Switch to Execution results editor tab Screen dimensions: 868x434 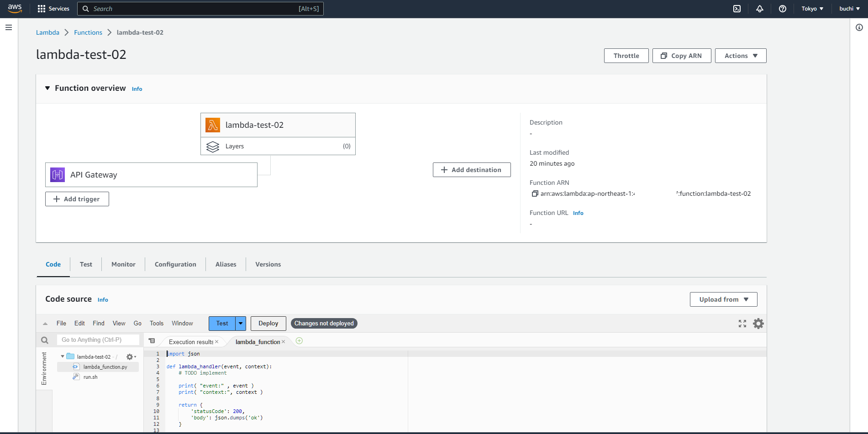[x=191, y=342]
